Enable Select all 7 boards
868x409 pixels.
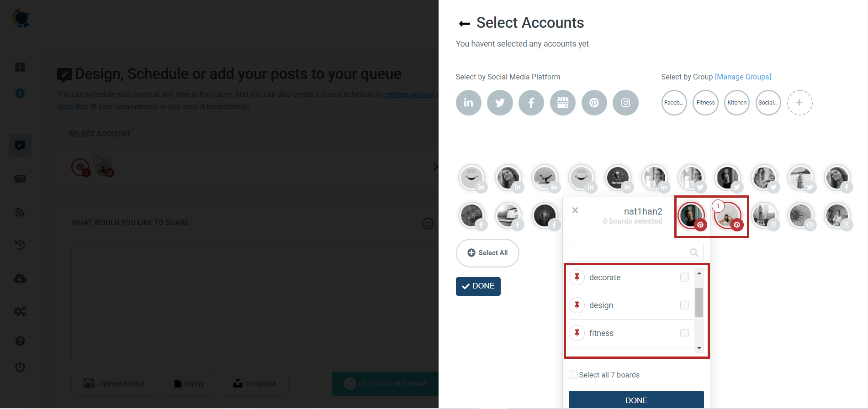click(572, 374)
